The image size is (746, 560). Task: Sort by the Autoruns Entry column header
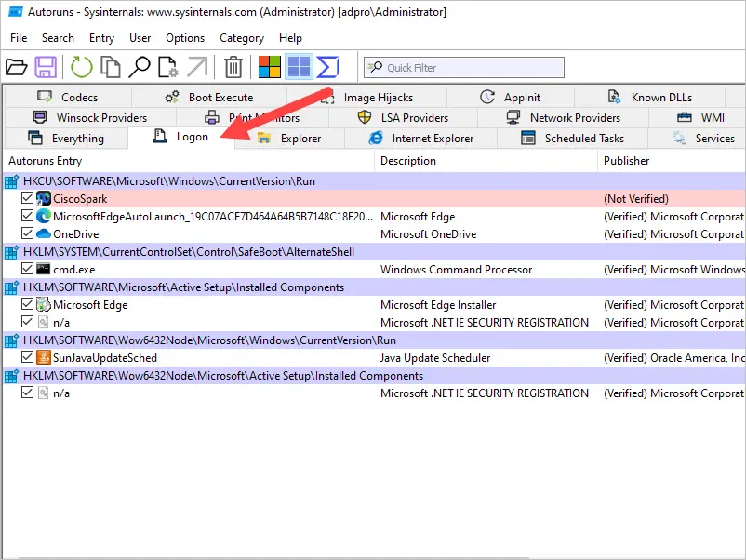tap(189, 161)
